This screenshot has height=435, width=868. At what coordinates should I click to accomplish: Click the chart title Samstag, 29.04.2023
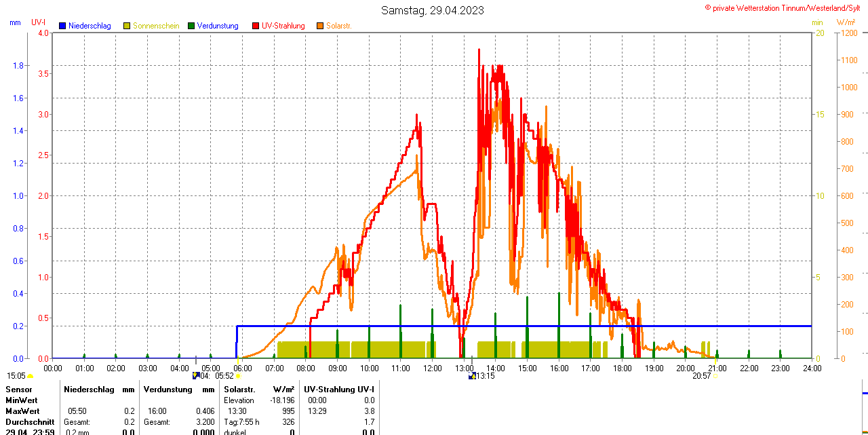click(433, 10)
